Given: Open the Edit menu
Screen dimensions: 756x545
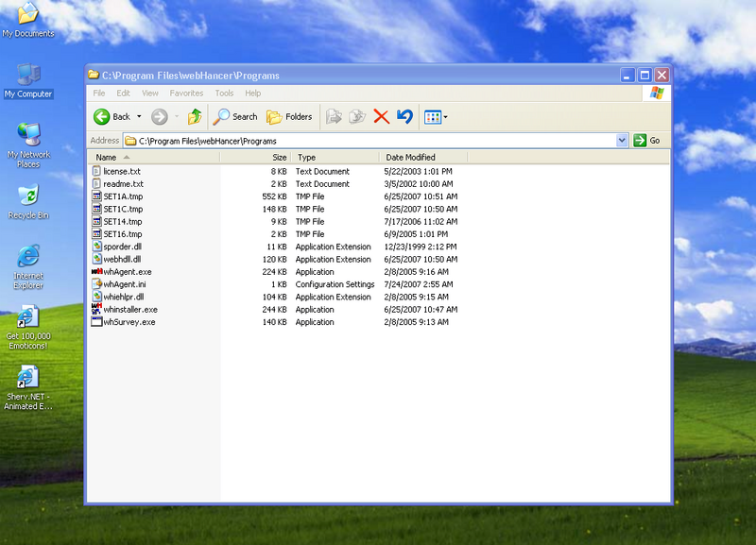Looking at the screenshot, I should pos(123,93).
